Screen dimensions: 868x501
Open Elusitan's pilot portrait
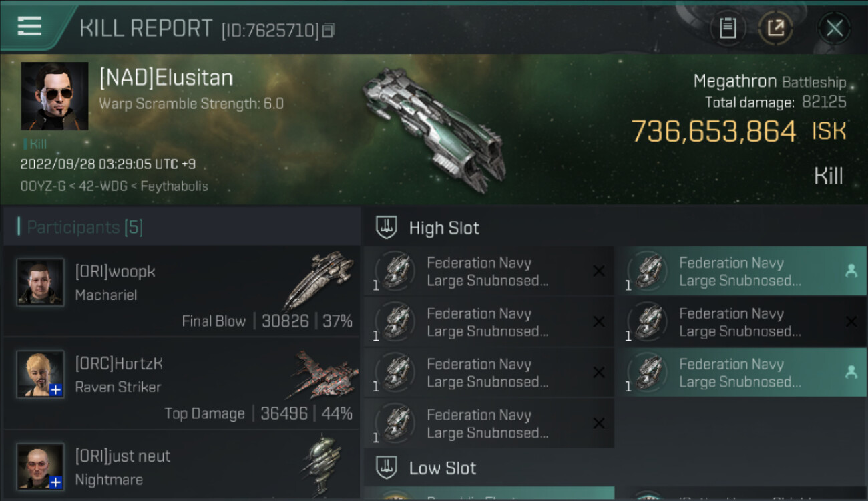(x=55, y=96)
